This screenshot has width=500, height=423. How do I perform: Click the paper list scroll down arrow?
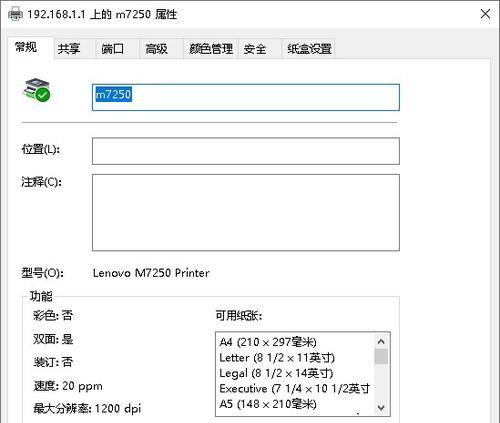pyautogui.click(x=381, y=407)
